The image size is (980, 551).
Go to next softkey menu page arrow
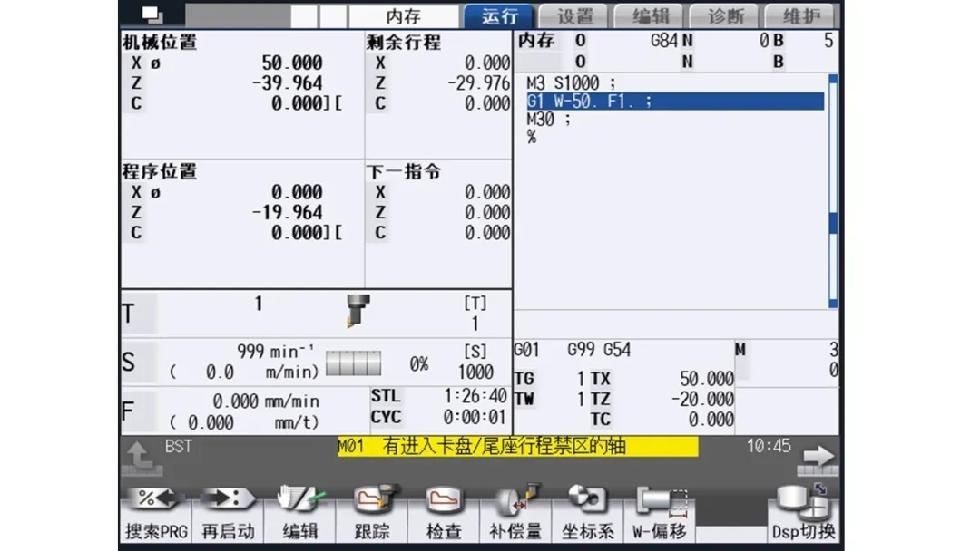coord(815,458)
